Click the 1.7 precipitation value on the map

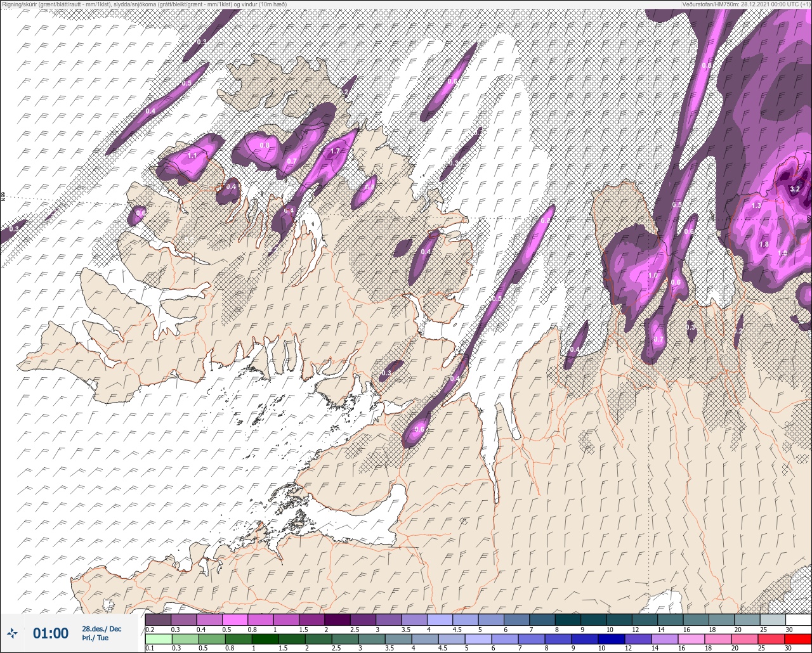[335, 152]
